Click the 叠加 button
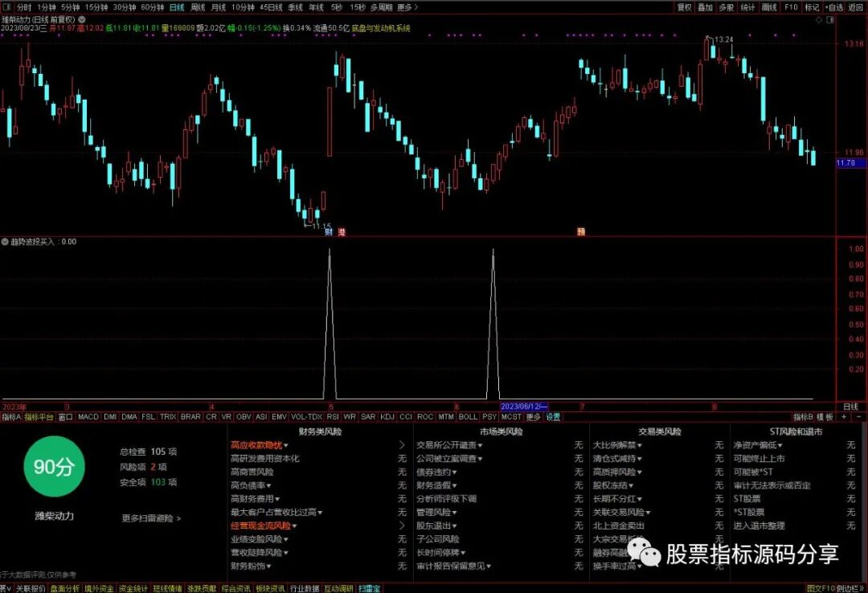Screen dimensions: 868x593 point(706,7)
